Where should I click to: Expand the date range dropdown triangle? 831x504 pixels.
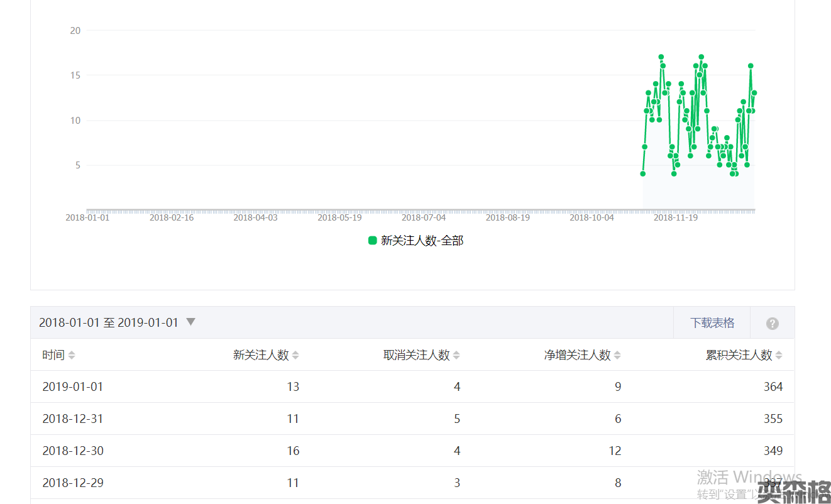(x=190, y=322)
